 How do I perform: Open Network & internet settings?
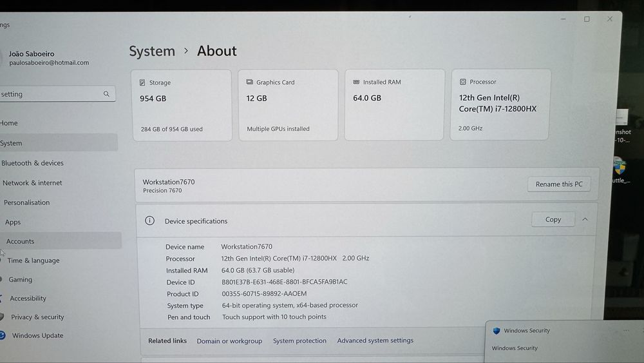(x=32, y=182)
